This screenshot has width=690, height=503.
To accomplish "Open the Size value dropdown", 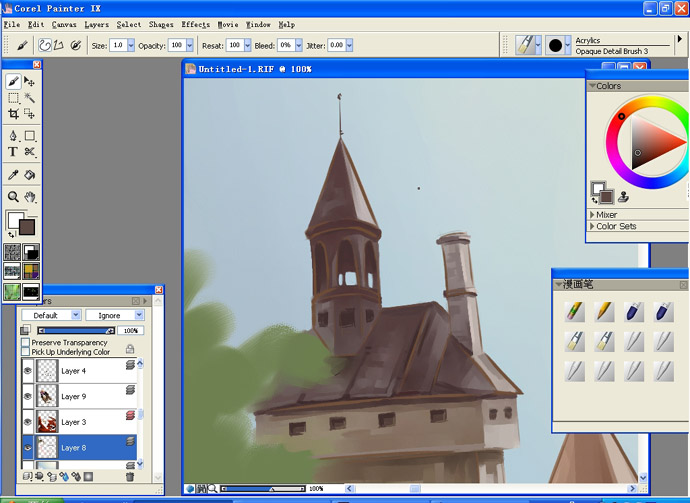I will tap(131, 45).
